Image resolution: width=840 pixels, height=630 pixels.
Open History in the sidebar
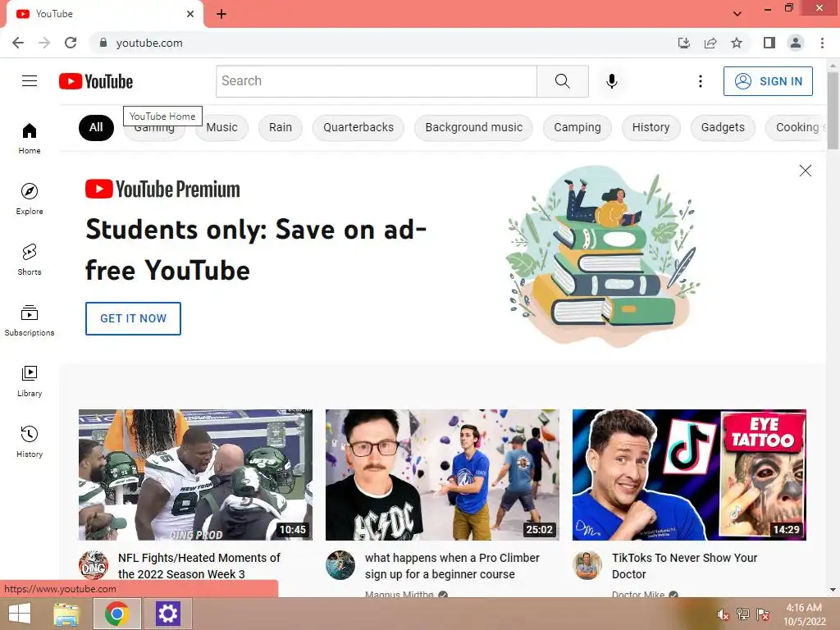tap(30, 441)
